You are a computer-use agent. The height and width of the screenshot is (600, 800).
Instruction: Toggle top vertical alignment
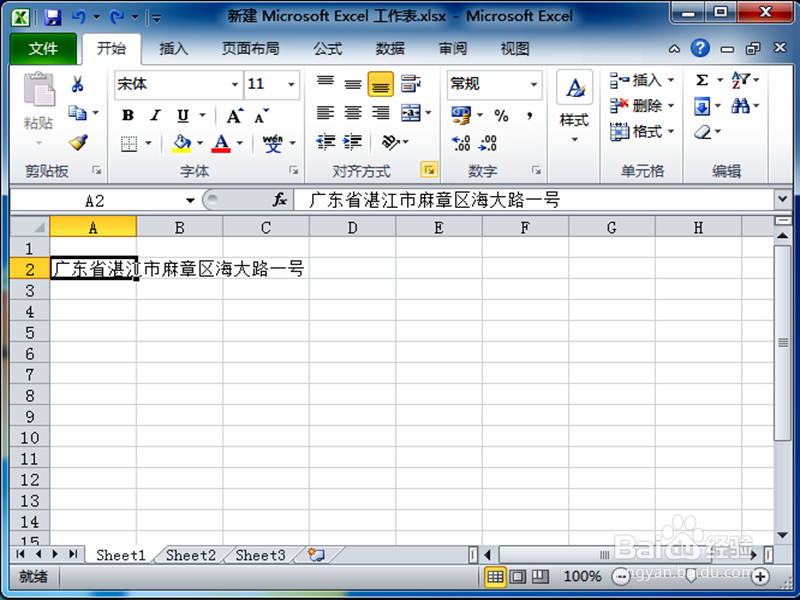325,84
